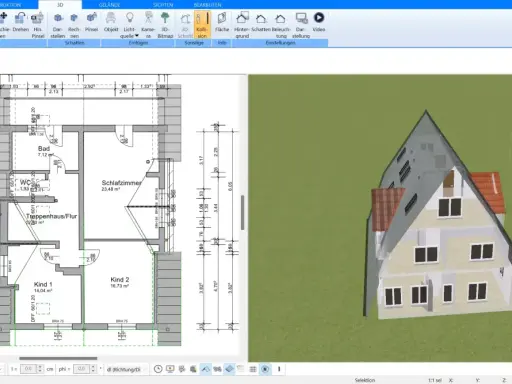512x384 pixels.
Task: Toggle the highlighted layer plane icon
Action: [x=229, y=369]
